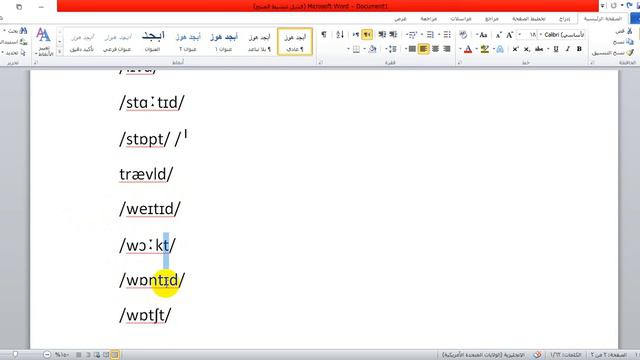This screenshot has width=640, height=360.
Task: Toggle show paragraph marks (¶) button
Action: point(324,34)
